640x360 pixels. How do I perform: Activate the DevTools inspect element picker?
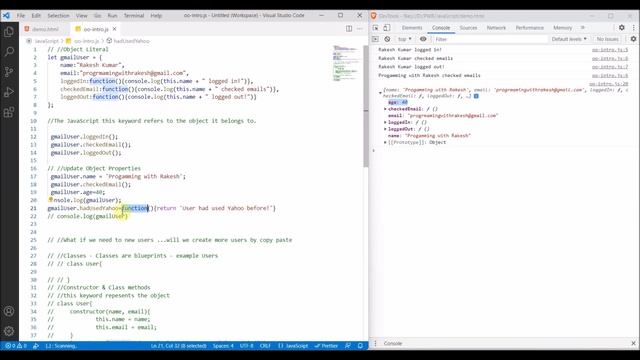point(376,28)
